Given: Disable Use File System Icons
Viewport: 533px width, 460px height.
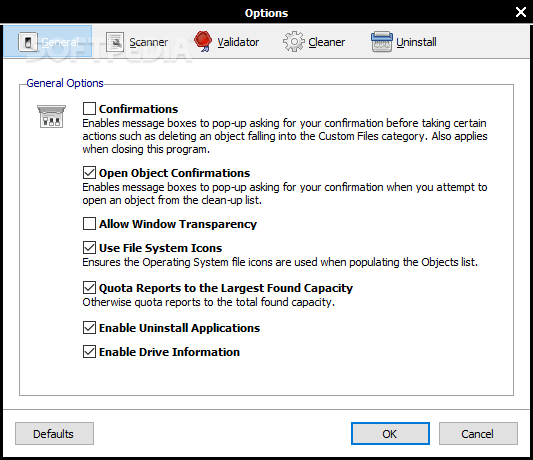Looking at the screenshot, I should click(89, 248).
